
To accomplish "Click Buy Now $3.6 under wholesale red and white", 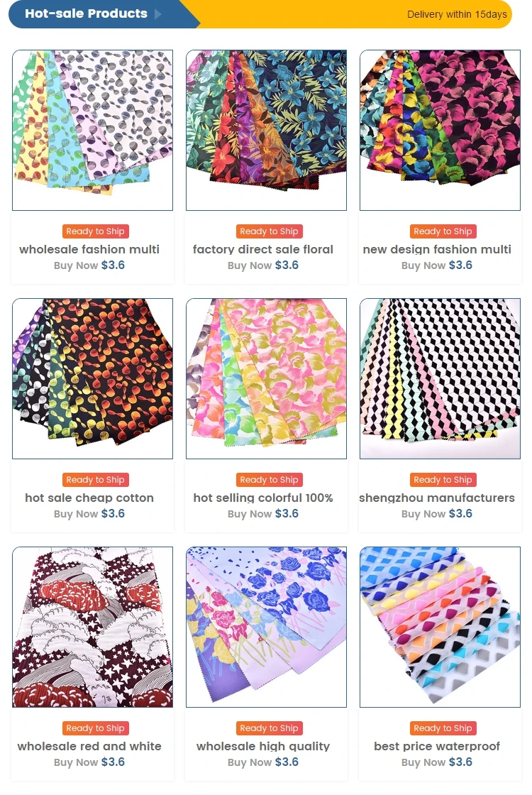I will (x=89, y=762).
